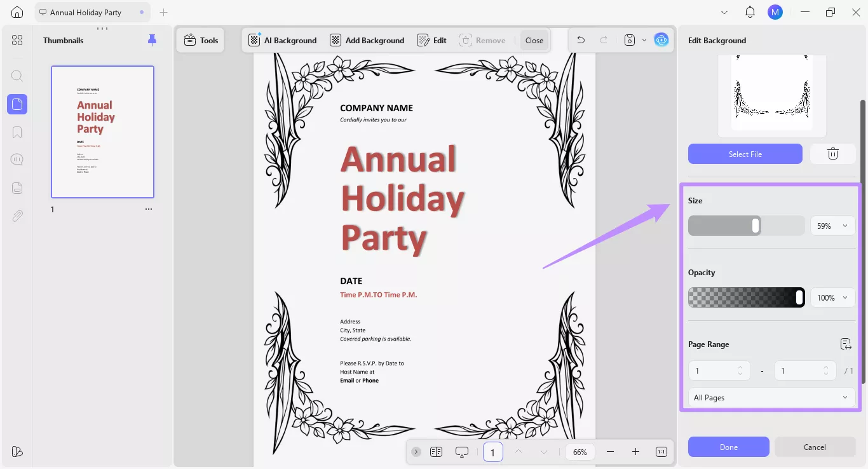This screenshot has height=469, width=868.
Task: Click Select File to choose a background
Action: coord(745,154)
